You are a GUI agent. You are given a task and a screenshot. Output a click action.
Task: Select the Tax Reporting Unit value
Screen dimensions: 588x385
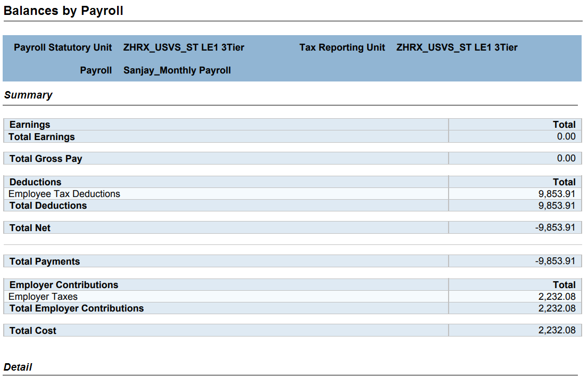(x=457, y=47)
